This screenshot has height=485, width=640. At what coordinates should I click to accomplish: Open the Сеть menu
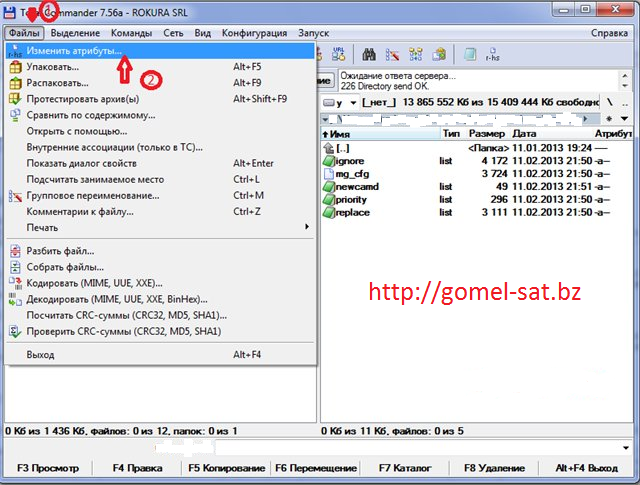173,33
